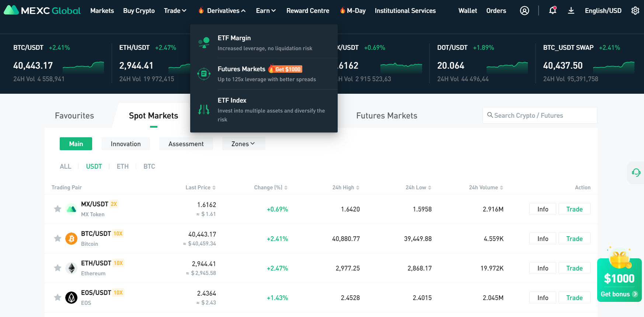Open the DOT/USDT ticker card
Viewport: 644px width, 317px height.
(483, 63)
